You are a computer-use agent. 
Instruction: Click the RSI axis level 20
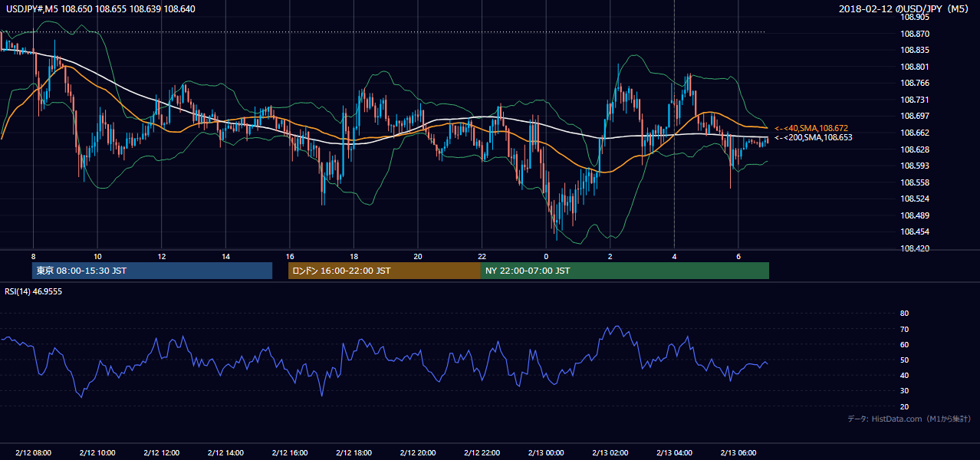tap(904, 406)
